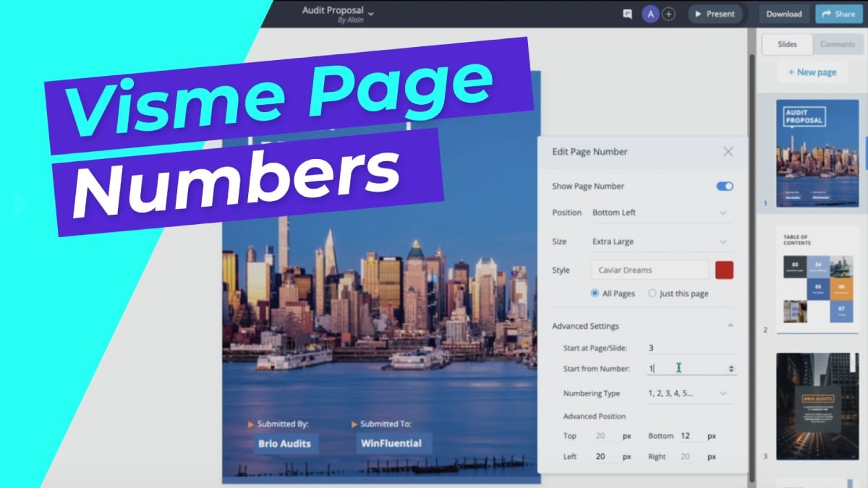The height and width of the screenshot is (488, 868).
Task: Click the Bottom position field showing 12
Action: [x=690, y=436]
